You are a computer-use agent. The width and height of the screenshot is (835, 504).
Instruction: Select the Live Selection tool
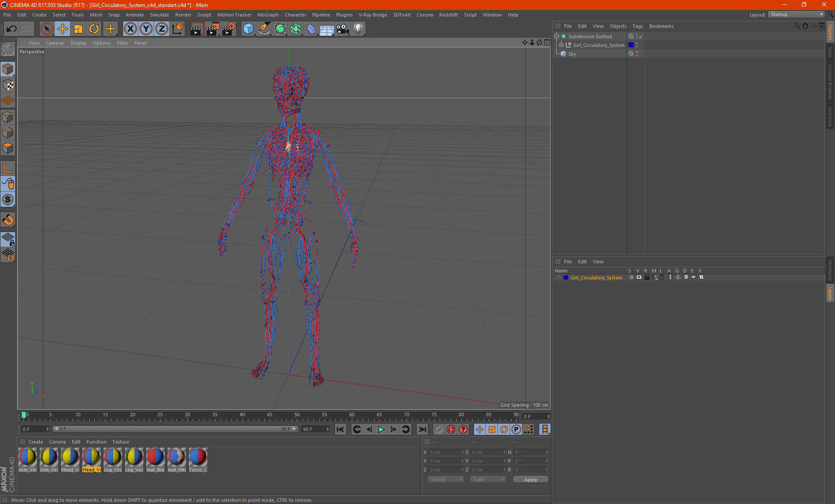pyautogui.click(x=47, y=29)
